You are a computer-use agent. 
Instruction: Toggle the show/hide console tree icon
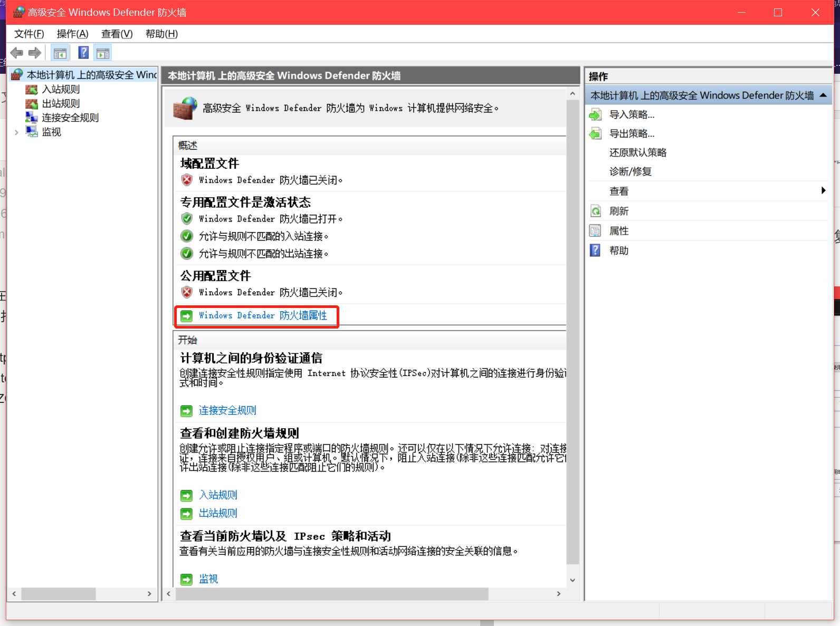(60, 53)
